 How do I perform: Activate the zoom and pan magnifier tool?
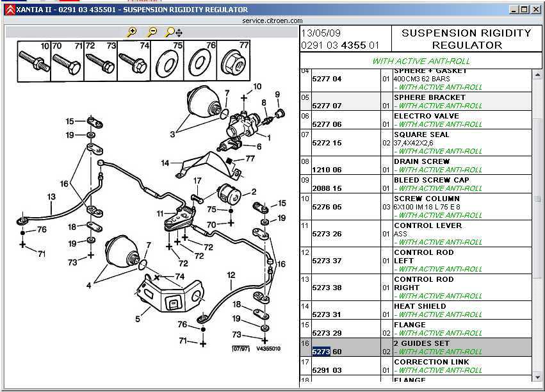pyautogui.click(x=174, y=32)
